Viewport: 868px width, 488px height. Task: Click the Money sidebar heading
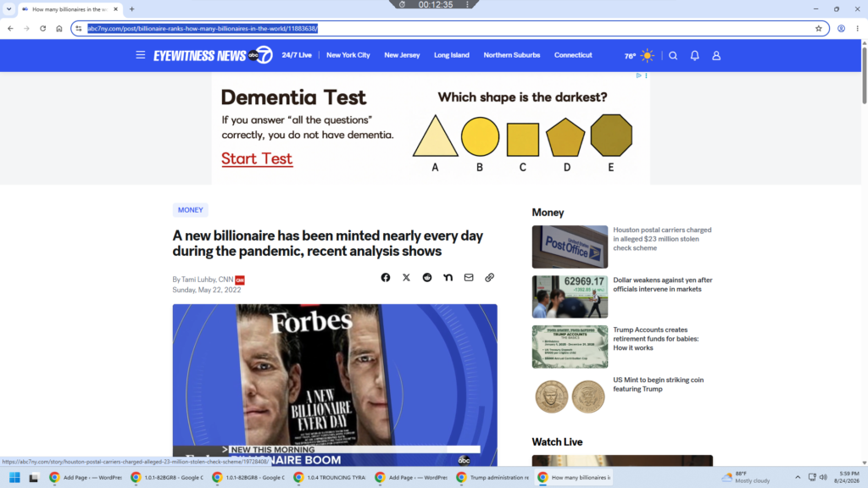548,213
